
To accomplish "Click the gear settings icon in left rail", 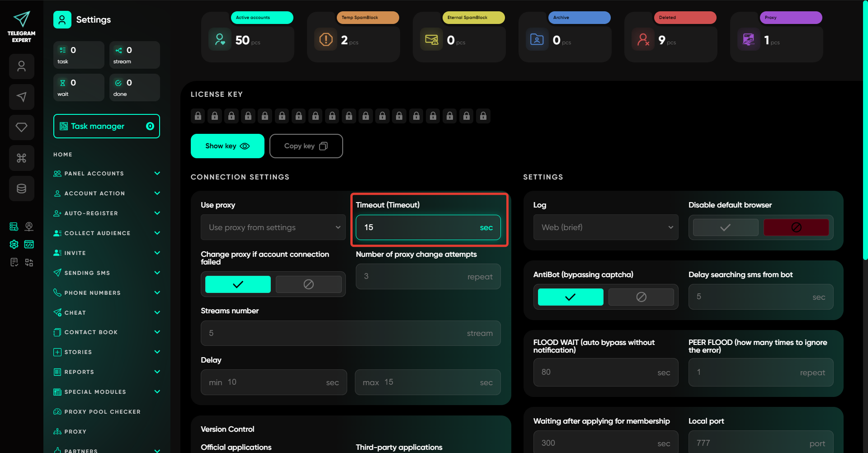I will [x=14, y=244].
